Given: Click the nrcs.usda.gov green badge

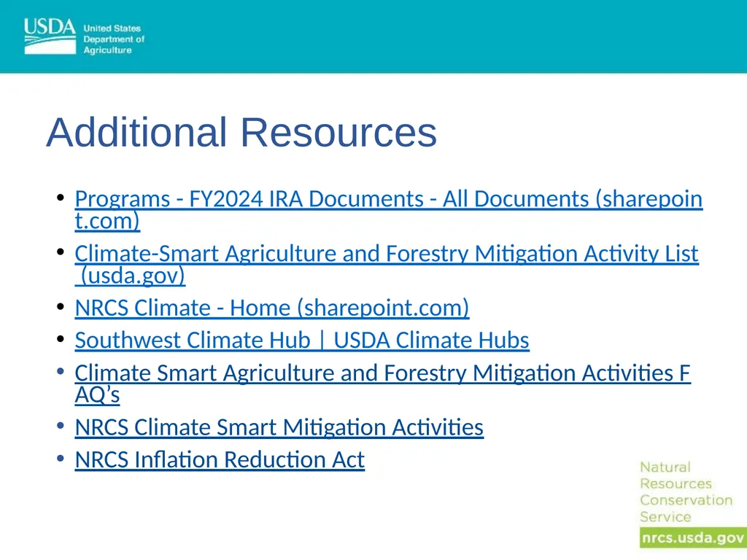Looking at the screenshot, I should click(x=693, y=537).
